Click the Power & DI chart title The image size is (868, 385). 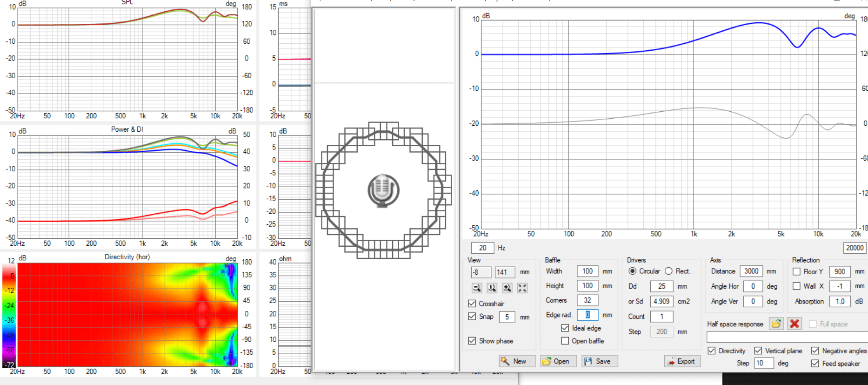click(127, 129)
